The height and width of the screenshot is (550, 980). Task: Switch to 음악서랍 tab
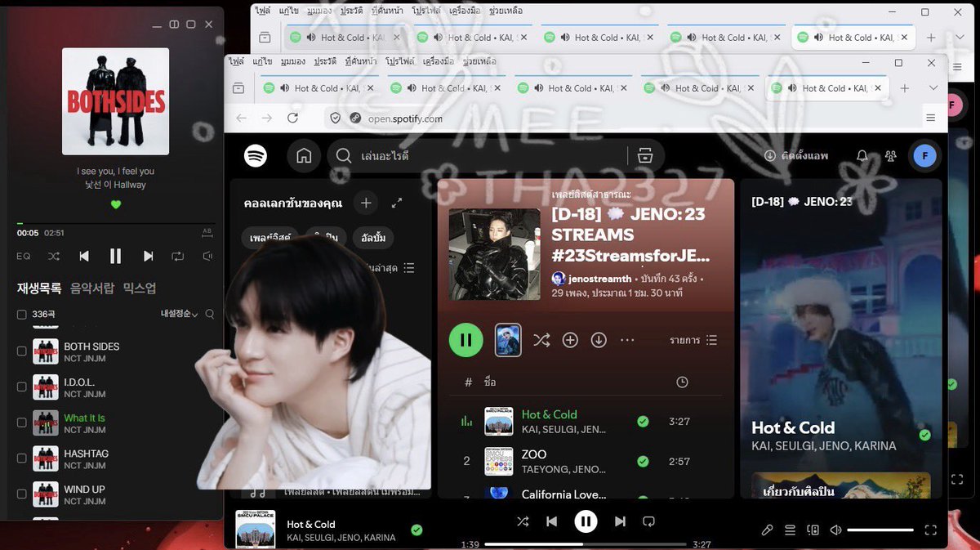click(91, 288)
